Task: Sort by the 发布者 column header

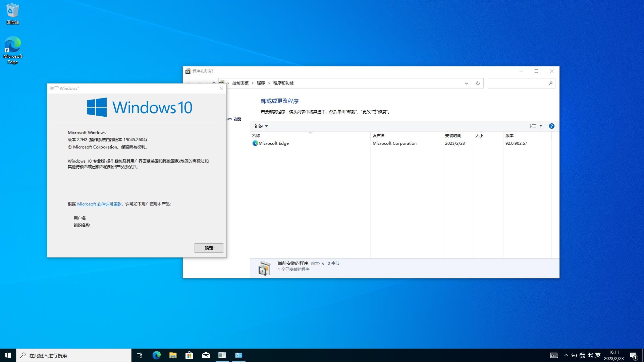Action: point(407,135)
